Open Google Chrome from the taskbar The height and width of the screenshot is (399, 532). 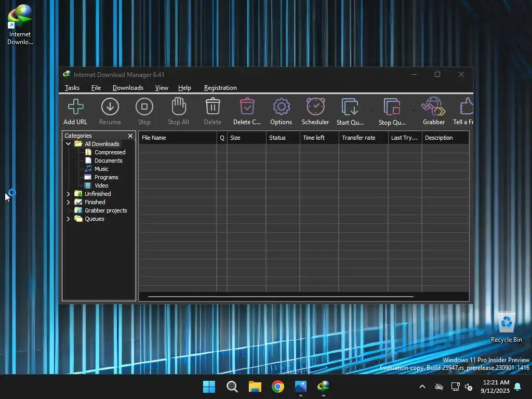[x=278, y=387]
